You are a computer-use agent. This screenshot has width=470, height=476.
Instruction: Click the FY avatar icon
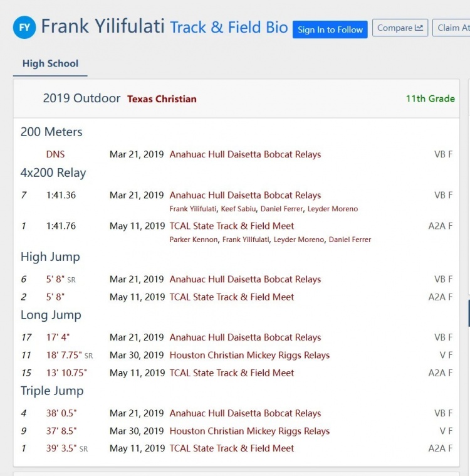[24, 27]
